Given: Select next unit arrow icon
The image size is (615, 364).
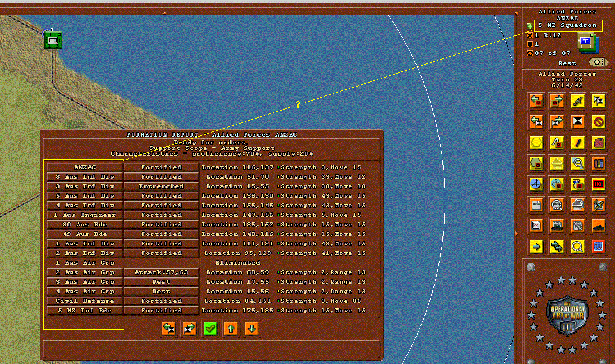Looking at the screenshot, I should click(x=557, y=101).
